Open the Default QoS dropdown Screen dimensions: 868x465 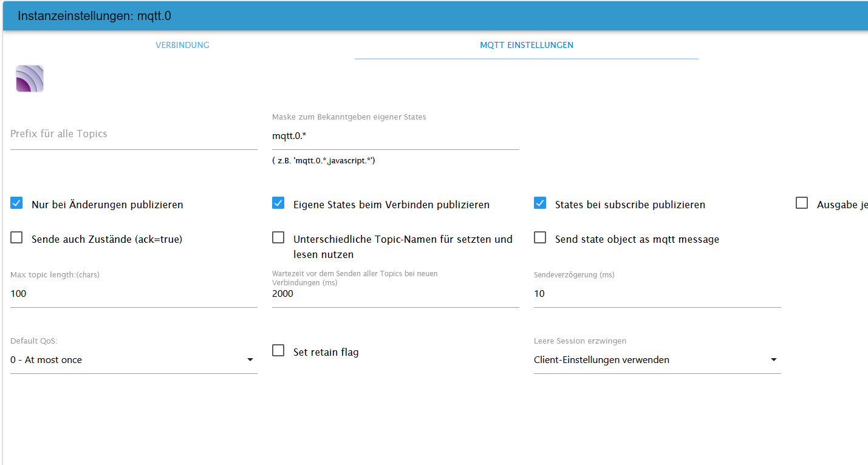point(134,360)
